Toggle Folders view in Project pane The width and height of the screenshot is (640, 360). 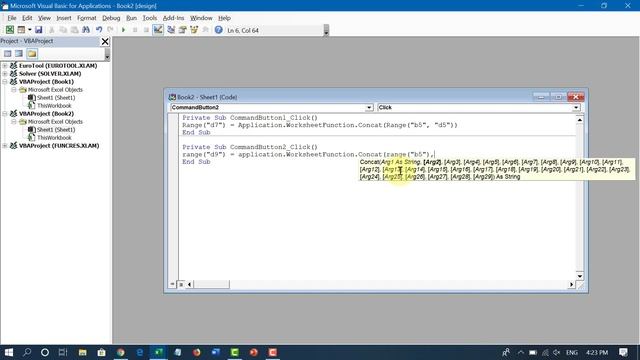[32, 53]
